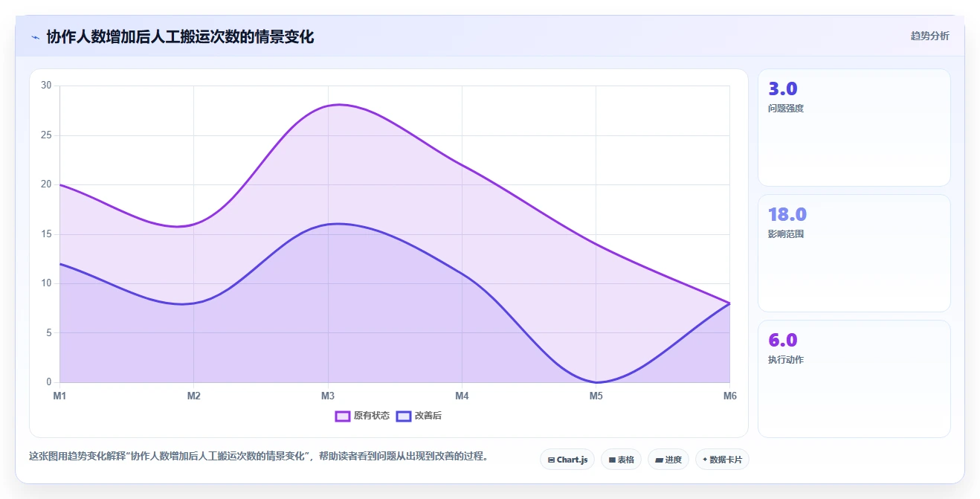The width and height of the screenshot is (980, 499).
Task: Open the Chart.js tag
Action: point(567,460)
